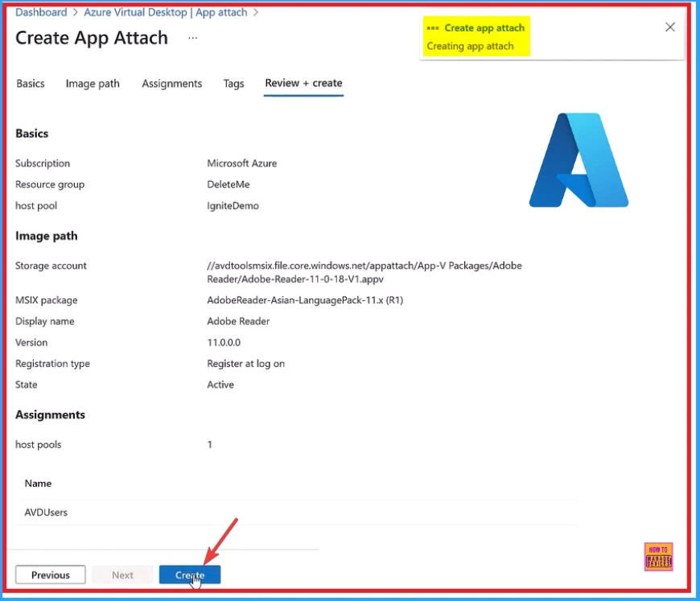Screen dimensions: 700x601
Task: Click the Name column header
Action: [38, 484]
